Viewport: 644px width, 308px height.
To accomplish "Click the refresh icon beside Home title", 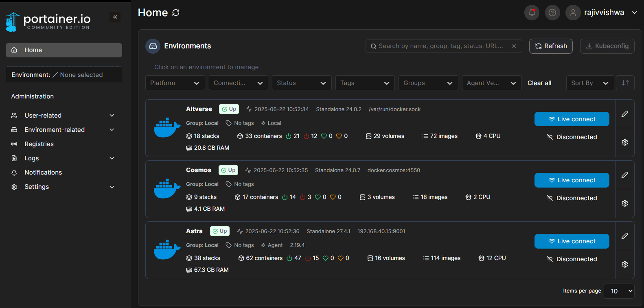I will [x=176, y=13].
